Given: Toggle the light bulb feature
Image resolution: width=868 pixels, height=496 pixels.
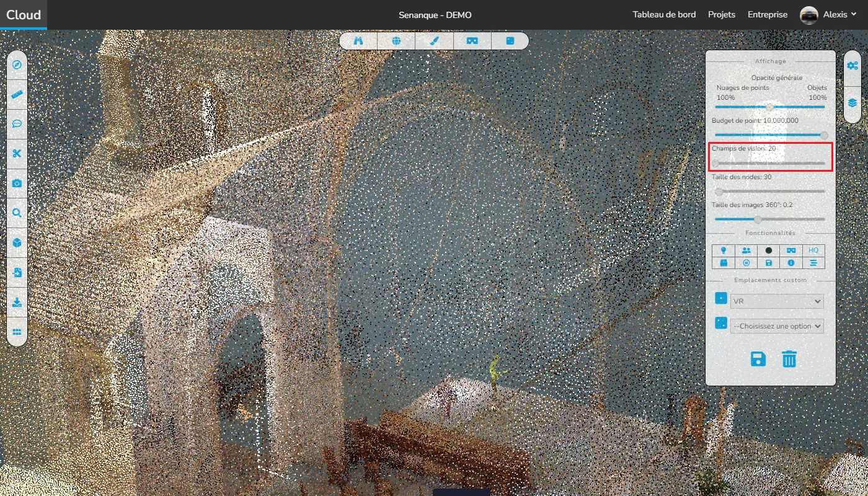Looking at the screenshot, I should point(723,250).
